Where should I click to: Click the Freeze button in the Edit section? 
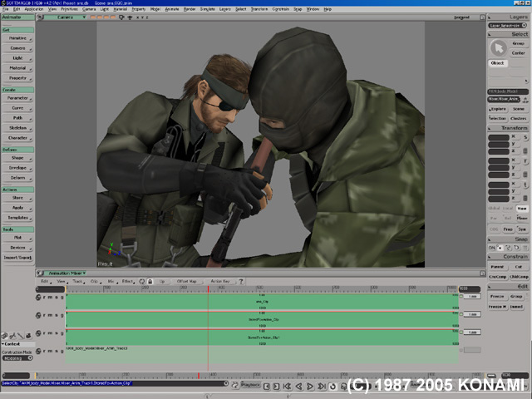click(x=497, y=297)
